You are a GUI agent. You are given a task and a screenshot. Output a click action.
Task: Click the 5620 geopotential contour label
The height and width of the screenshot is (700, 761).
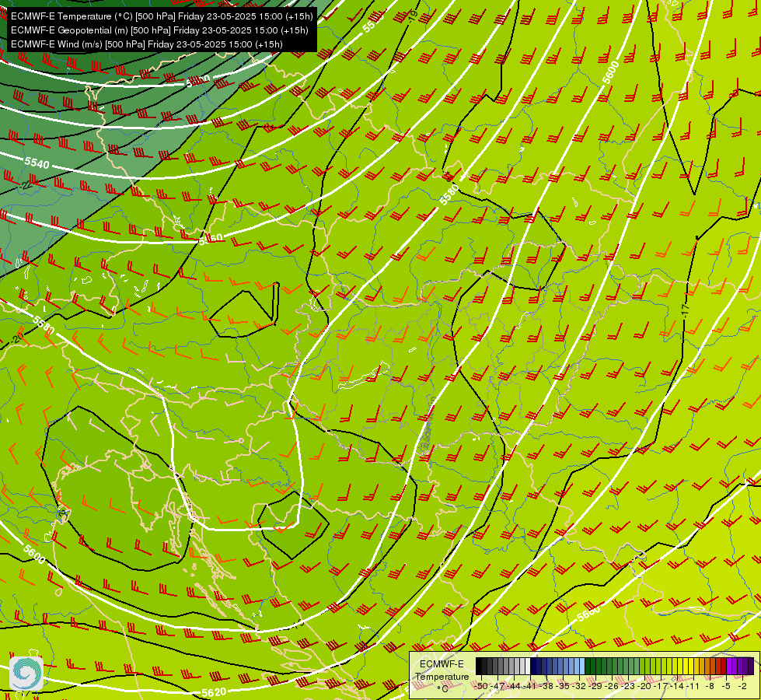click(x=214, y=692)
